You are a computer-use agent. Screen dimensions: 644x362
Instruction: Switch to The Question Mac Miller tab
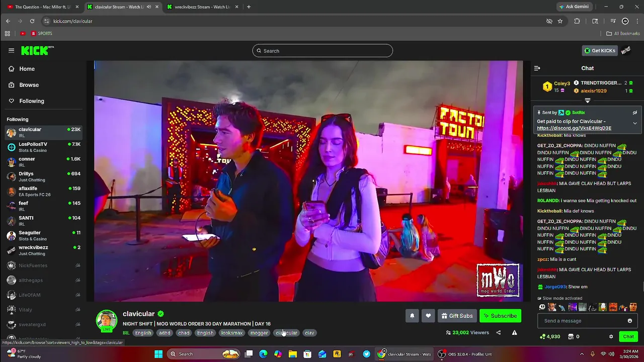(42, 7)
